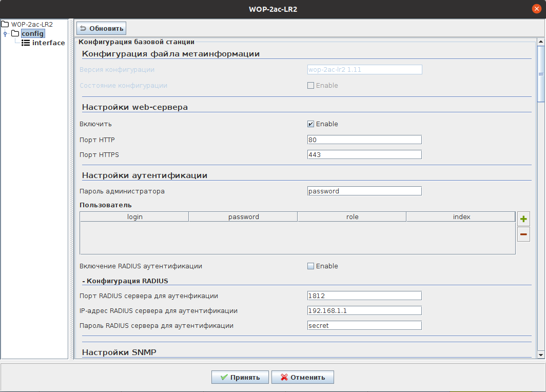Viewport: 546px width, 392px height.
Task: Close the WOP-2ac-LR2 window
Action: (x=537, y=9)
